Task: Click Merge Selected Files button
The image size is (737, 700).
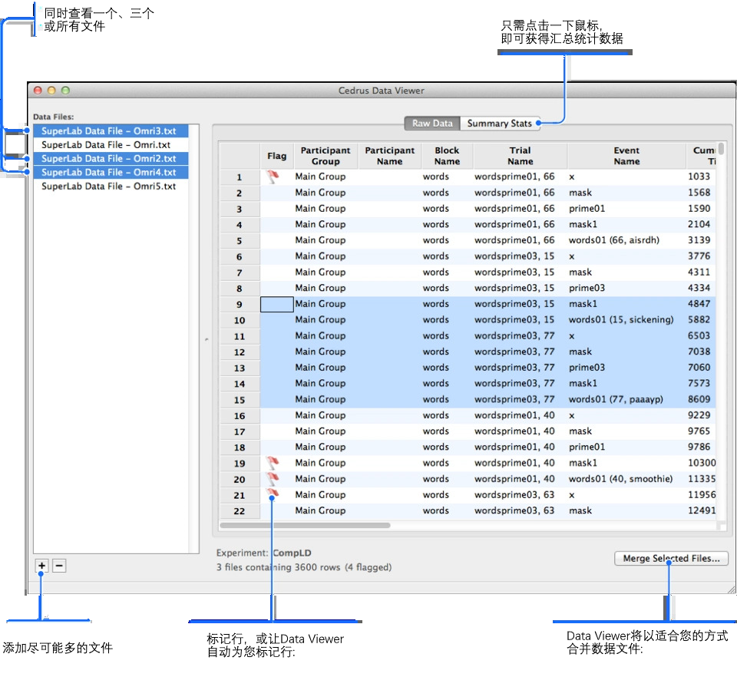Action: pos(671,558)
